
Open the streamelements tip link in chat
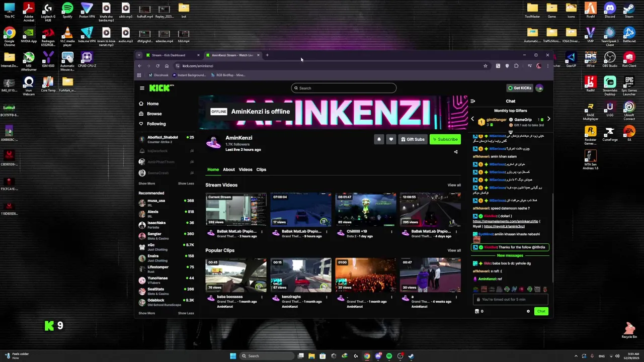click(x=506, y=221)
